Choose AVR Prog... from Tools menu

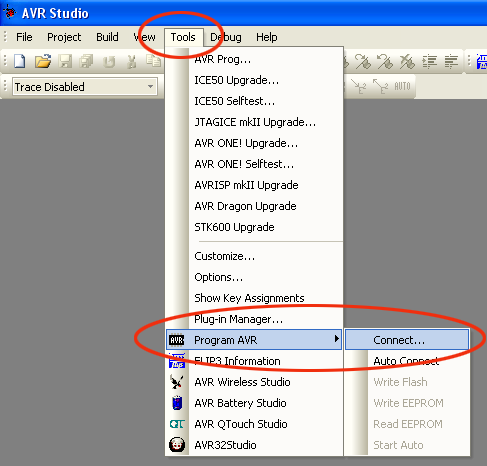pyautogui.click(x=254, y=59)
